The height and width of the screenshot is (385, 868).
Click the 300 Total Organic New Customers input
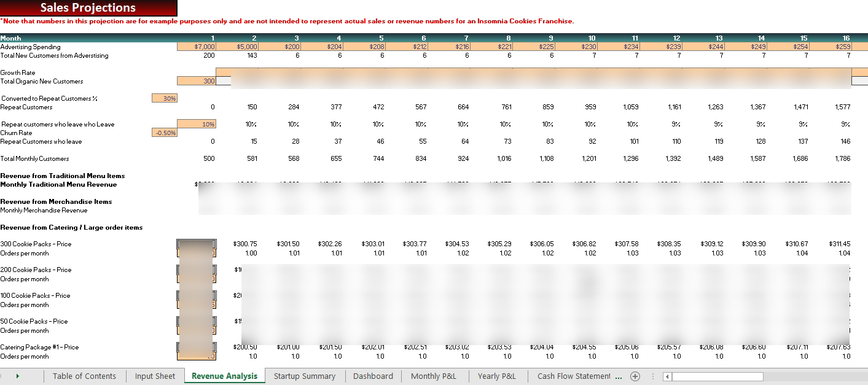[x=197, y=81]
